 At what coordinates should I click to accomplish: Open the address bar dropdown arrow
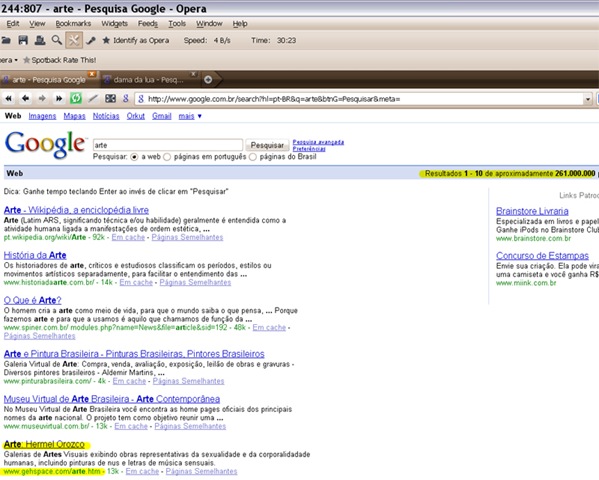588,99
